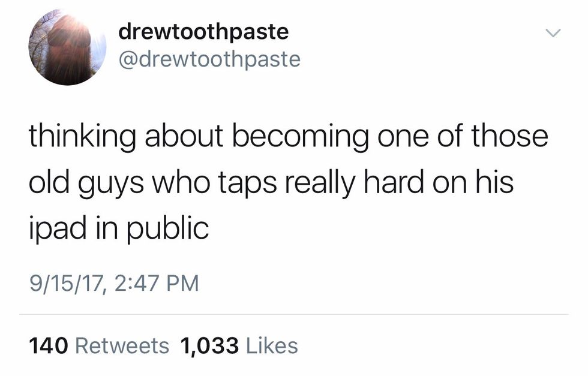
Task: Open the drewtoothpaste profile avatar
Action: click(x=67, y=47)
